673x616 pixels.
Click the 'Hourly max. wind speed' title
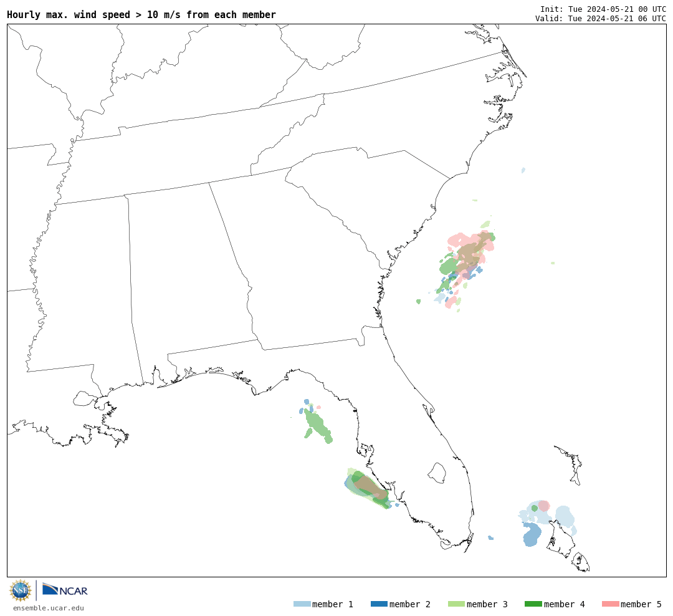141,14
